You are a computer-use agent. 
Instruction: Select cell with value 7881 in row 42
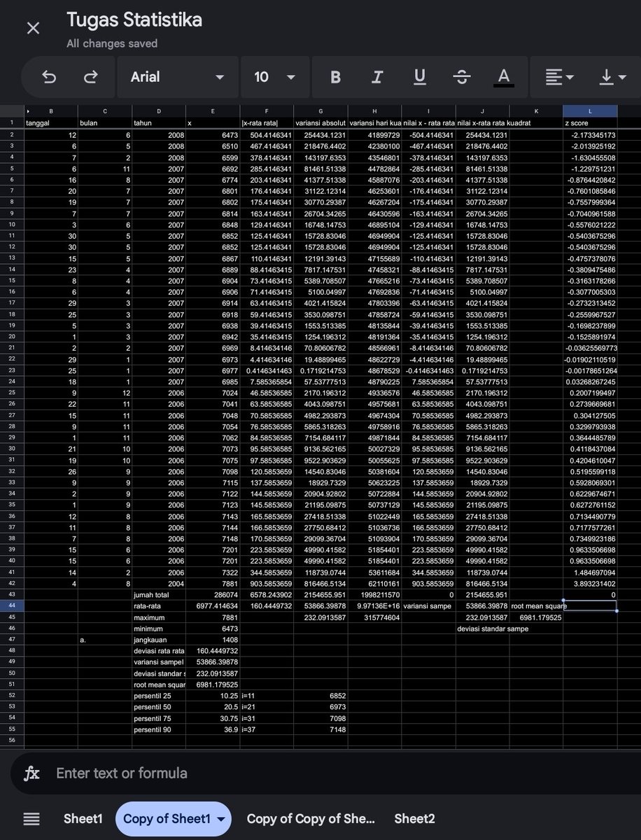click(213, 583)
